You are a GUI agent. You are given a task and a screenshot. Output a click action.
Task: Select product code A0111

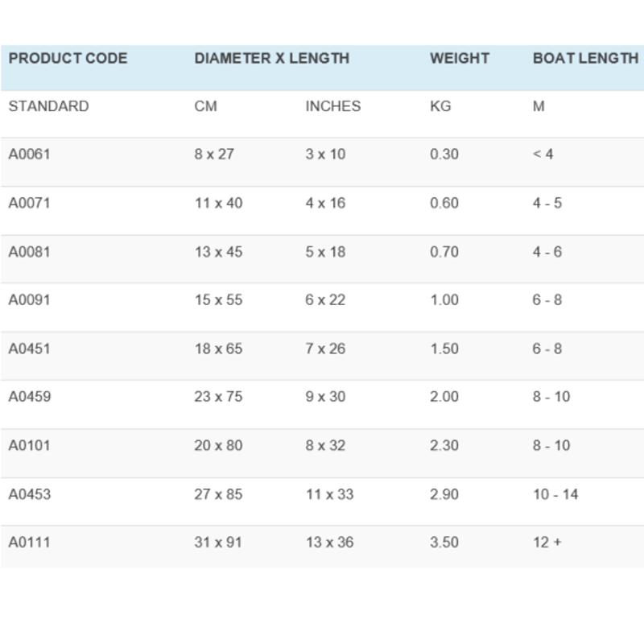coord(29,543)
